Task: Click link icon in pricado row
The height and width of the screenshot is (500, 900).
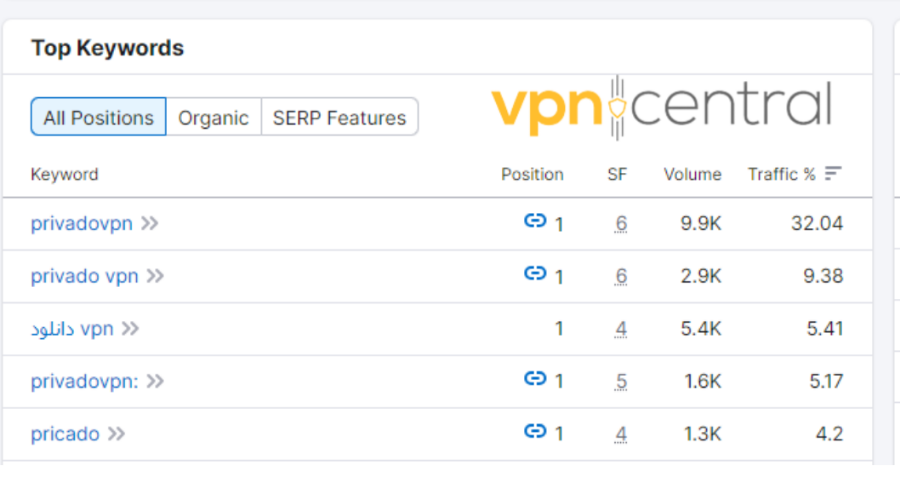Action: coord(535,431)
